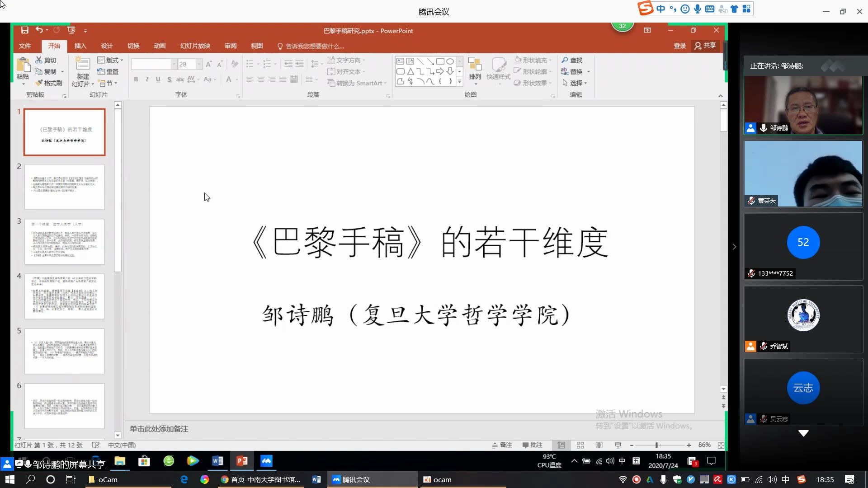Click the New Slide (新建幻灯片) icon
This screenshot has width=868, height=488.
[82, 64]
